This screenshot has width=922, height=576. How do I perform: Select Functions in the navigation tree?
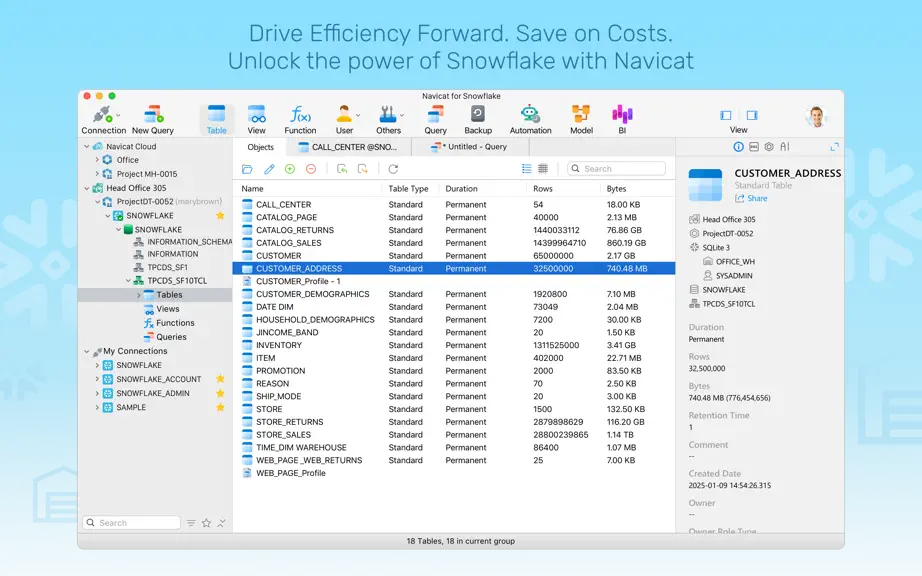175,323
